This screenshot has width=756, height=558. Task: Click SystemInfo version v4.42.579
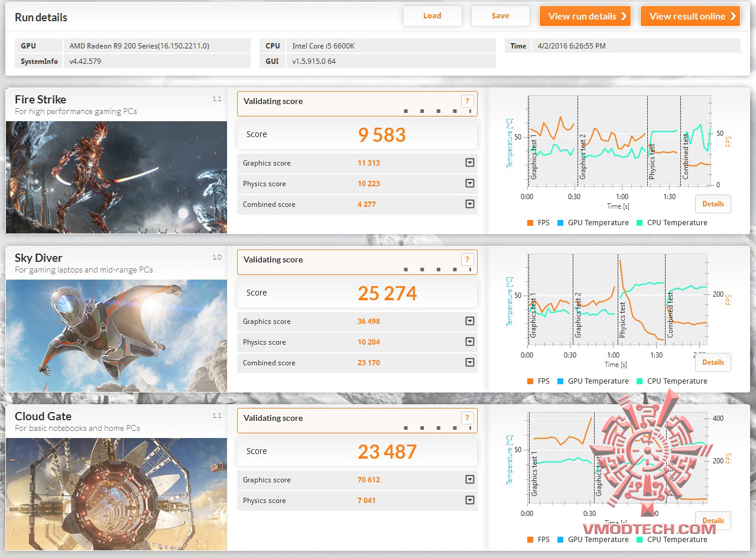[x=85, y=61]
